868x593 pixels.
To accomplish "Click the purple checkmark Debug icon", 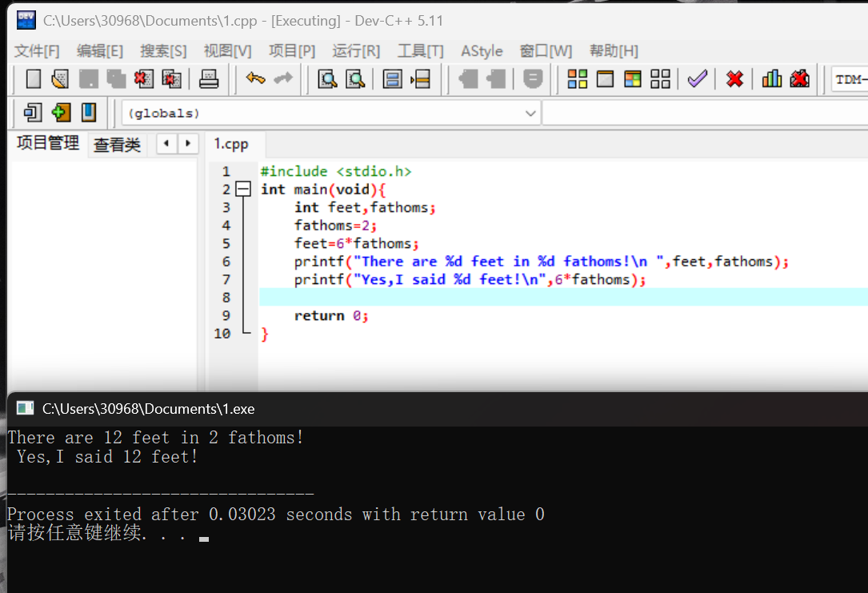I will tap(698, 78).
